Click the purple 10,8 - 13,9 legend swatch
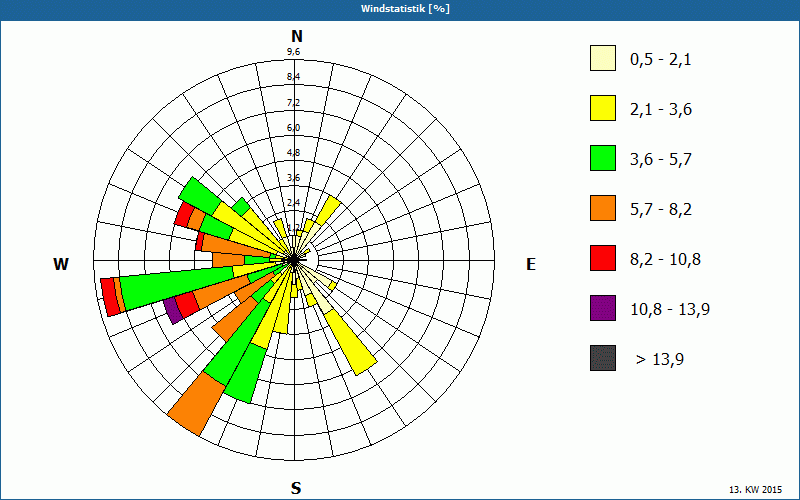Image resolution: width=800 pixels, height=500 pixels. point(603,308)
